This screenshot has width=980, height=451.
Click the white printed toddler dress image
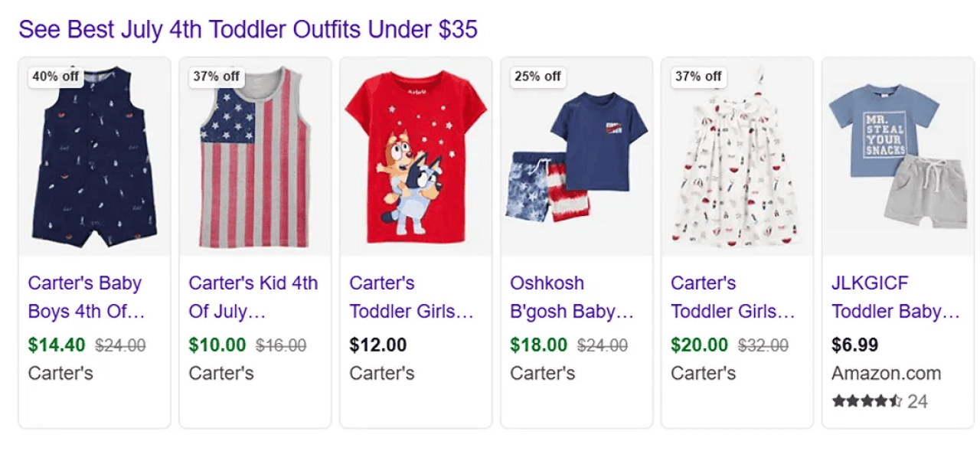[x=737, y=161]
